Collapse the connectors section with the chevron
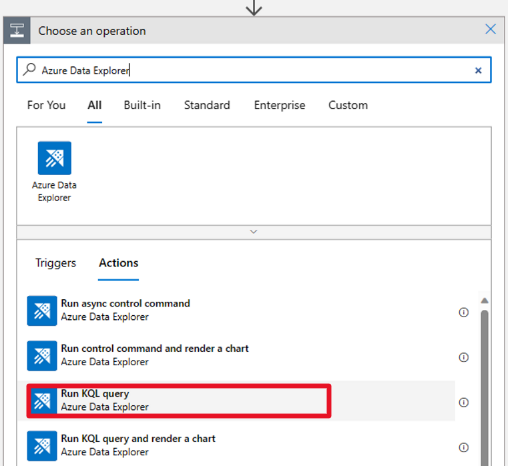The height and width of the screenshot is (466, 508). (x=254, y=232)
